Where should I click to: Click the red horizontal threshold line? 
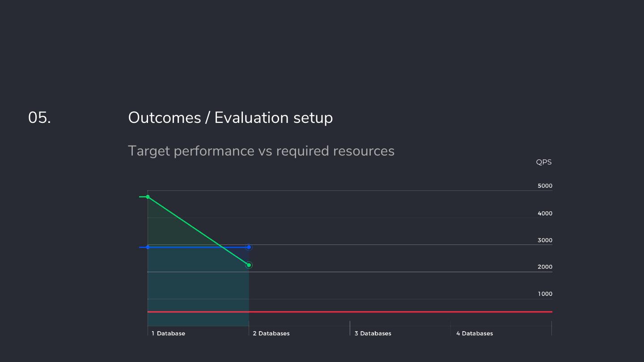click(x=358, y=311)
